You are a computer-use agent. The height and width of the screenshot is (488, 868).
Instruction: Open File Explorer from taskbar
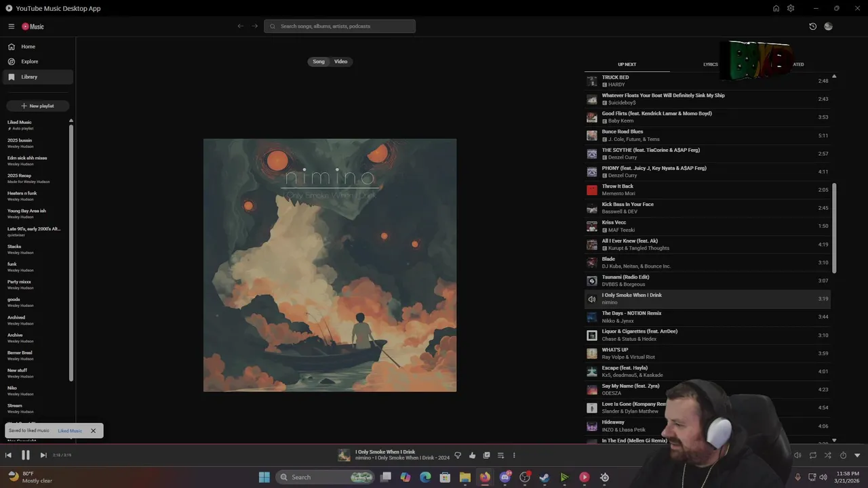point(465,477)
